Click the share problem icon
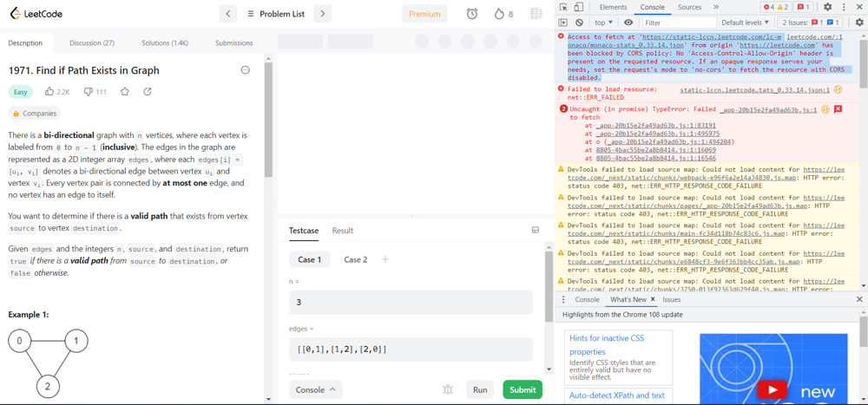 [148, 91]
